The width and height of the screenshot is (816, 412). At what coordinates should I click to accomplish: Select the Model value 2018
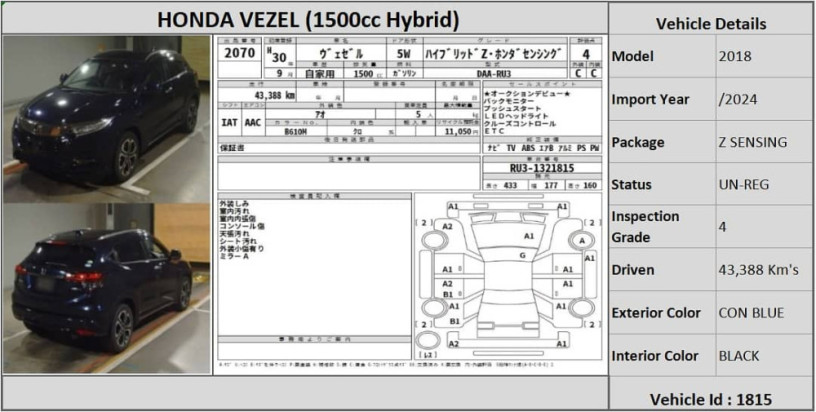pos(735,57)
